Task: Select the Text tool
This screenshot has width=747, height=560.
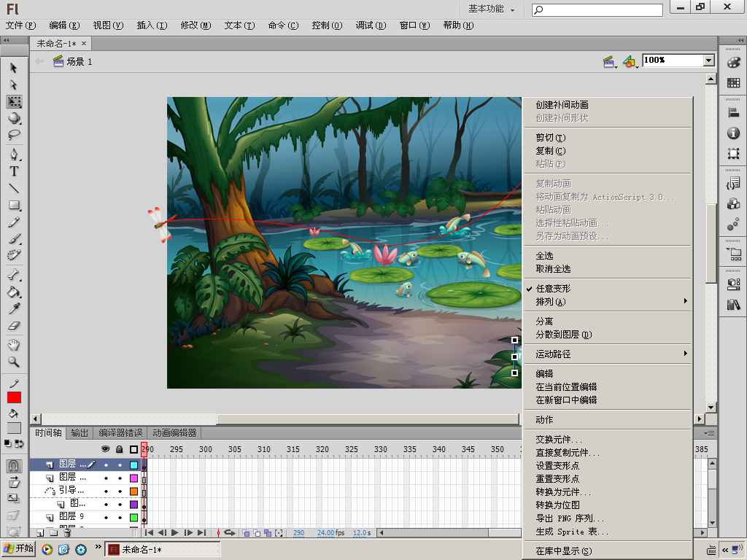Action: 14,171
